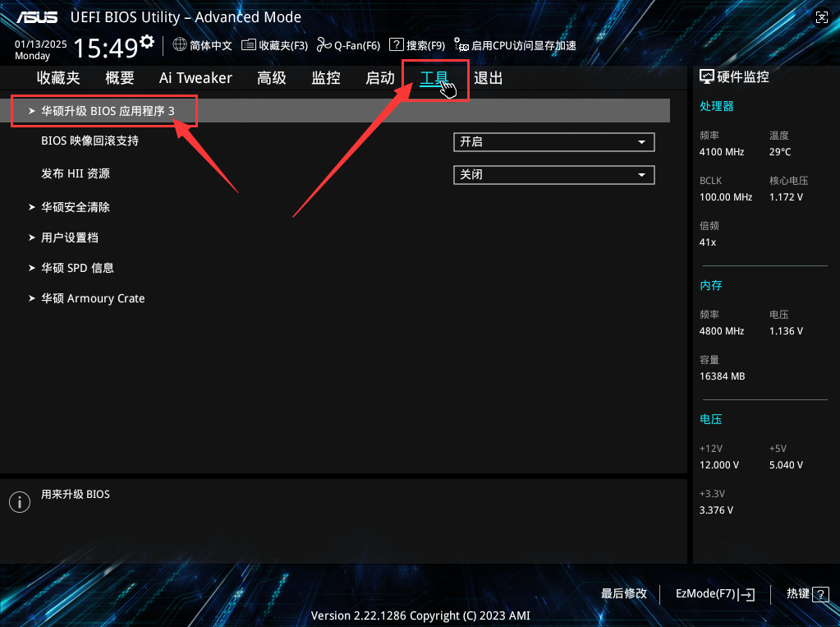Open Q-Fan(F6) fan control icon
This screenshot has width=840, height=627.
324,45
